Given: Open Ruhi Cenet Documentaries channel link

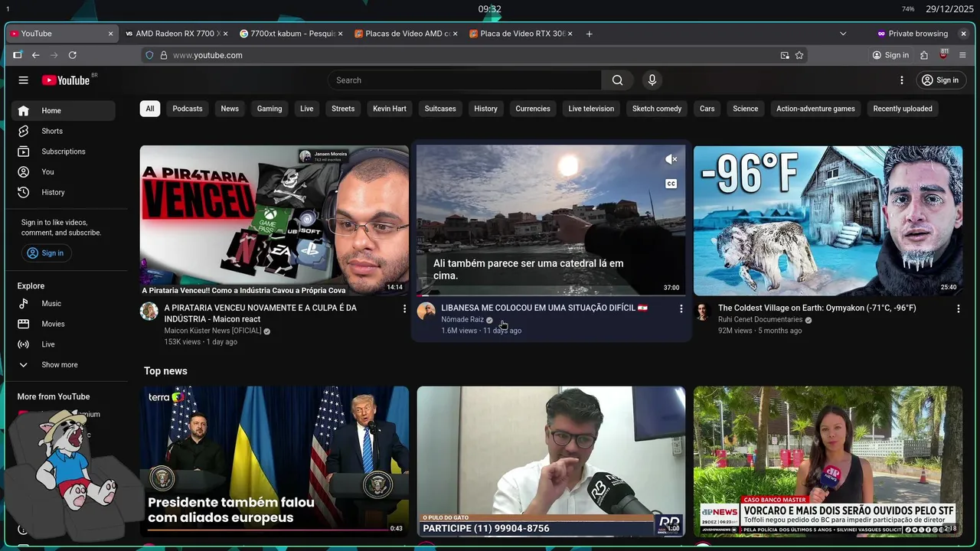Looking at the screenshot, I should (x=760, y=320).
